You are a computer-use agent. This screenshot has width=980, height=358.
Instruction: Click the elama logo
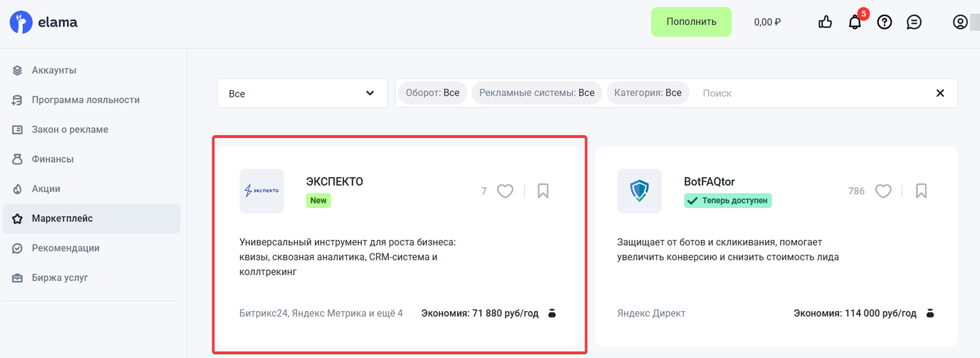44,22
